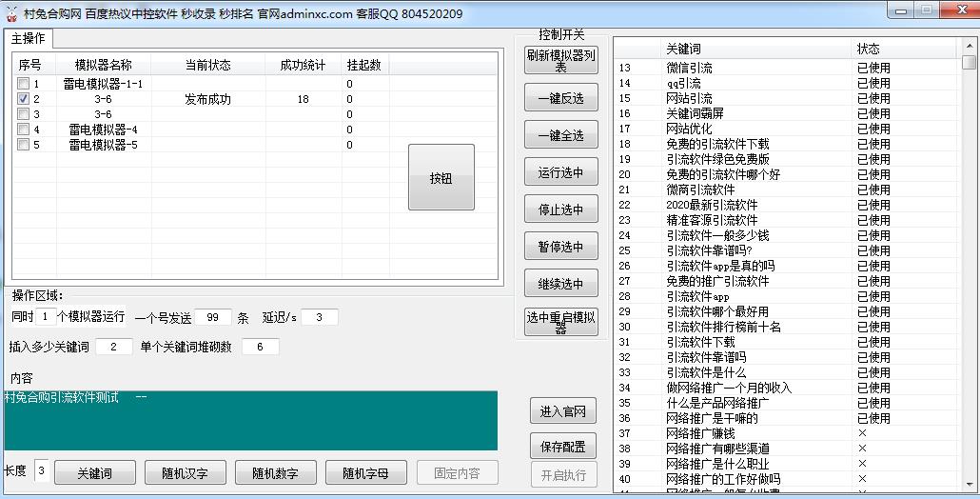This screenshot has height=499, width=980.
Task: Select keyword row 引流软件排行榜前十名
Action: point(786,327)
